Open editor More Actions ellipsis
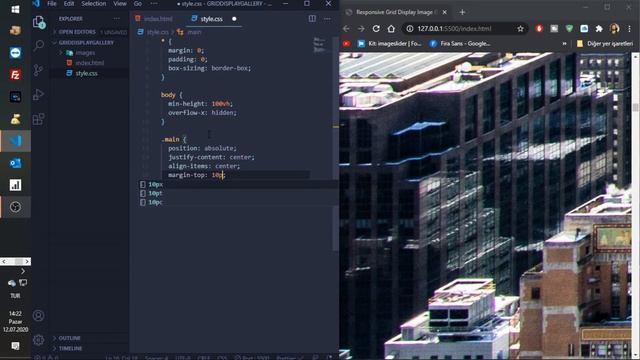Screen dimensions: 640x360 [327, 18]
